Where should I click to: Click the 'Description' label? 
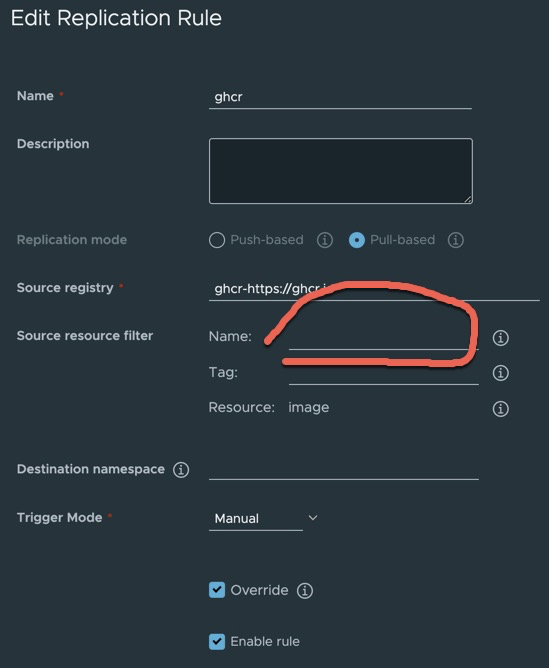pyautogui.click(x=53, y=144)
